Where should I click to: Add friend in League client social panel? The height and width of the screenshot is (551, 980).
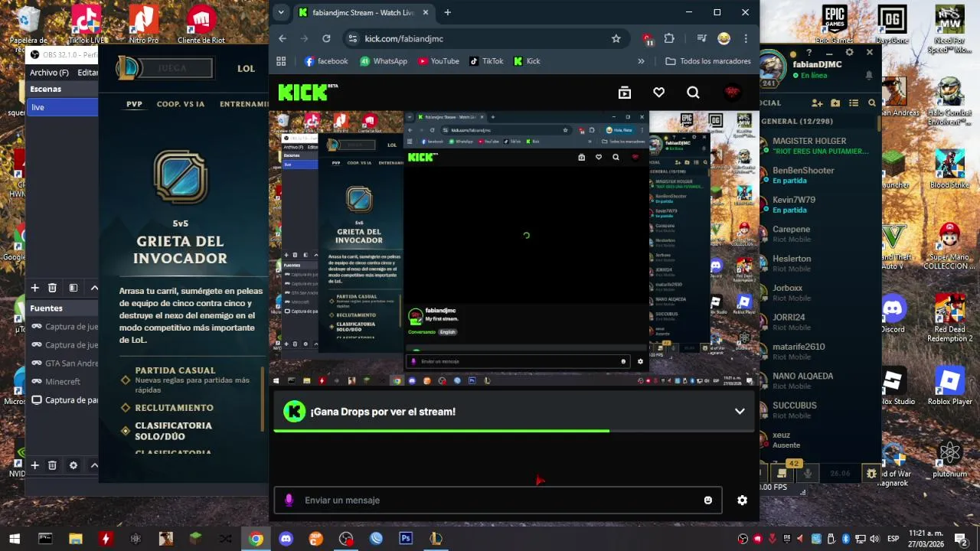pos(817,103)
